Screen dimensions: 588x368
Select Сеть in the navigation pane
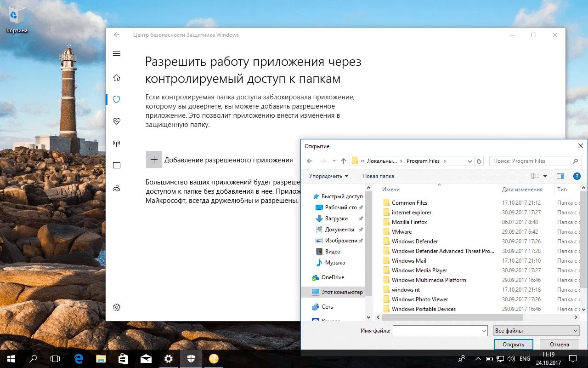click(322, 307)
